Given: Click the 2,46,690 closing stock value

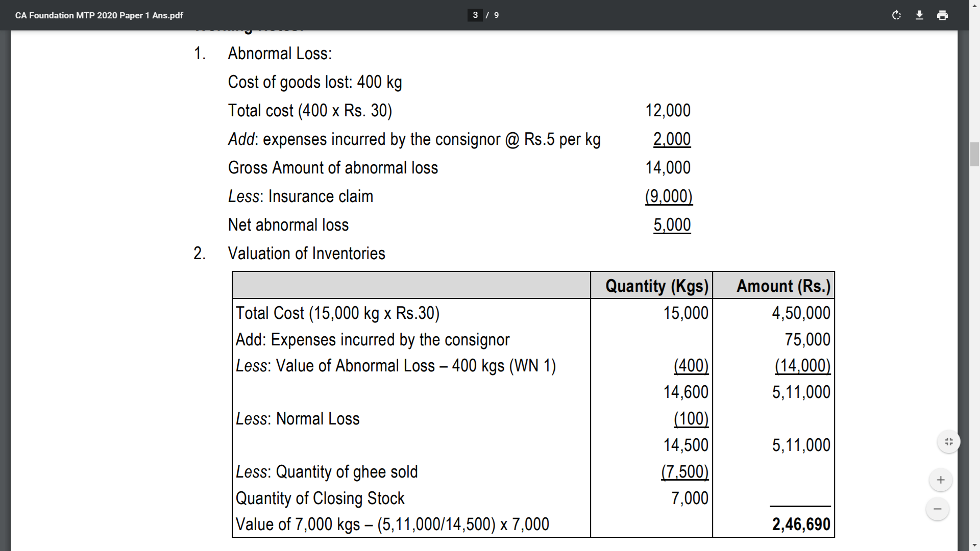Looking at the screenshot, I should coord(801,524).
